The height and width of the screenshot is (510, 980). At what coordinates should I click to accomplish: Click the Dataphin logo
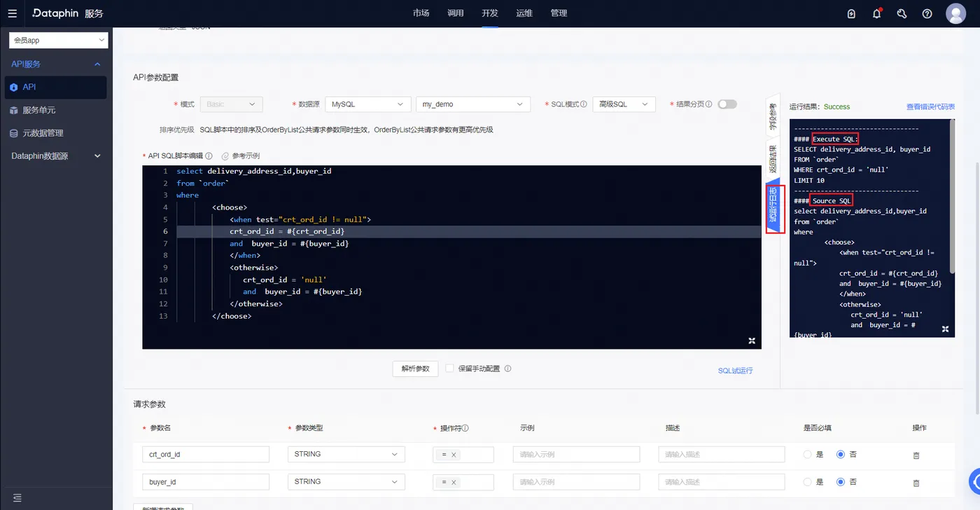pos(55,13)
